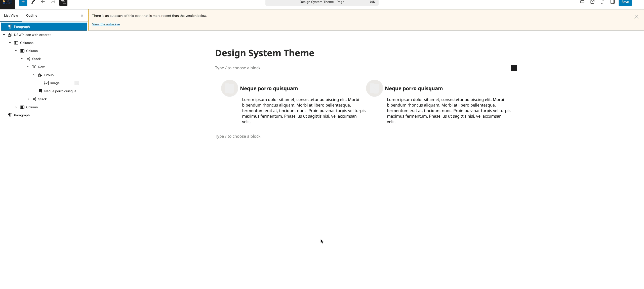Image resolution: width=644 pixels, height=289 pixels.
Task: Click the first empty paragraph placeholder
Action: 238,68
